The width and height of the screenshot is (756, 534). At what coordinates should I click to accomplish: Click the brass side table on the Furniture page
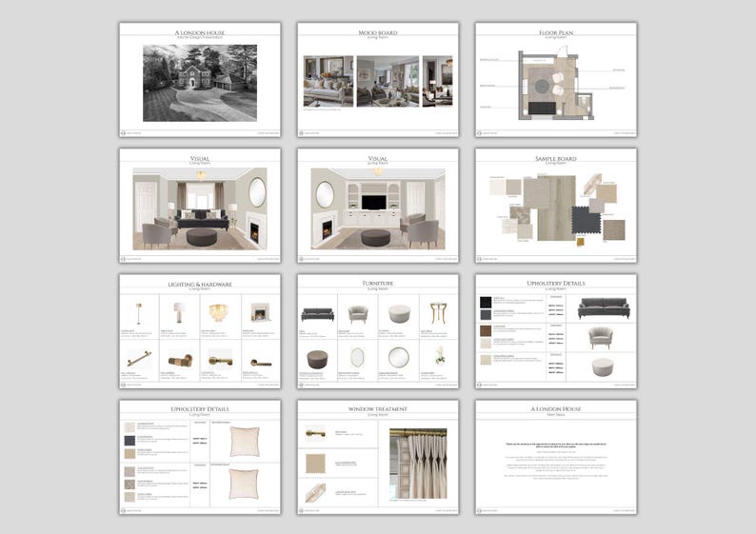(439, 313)
